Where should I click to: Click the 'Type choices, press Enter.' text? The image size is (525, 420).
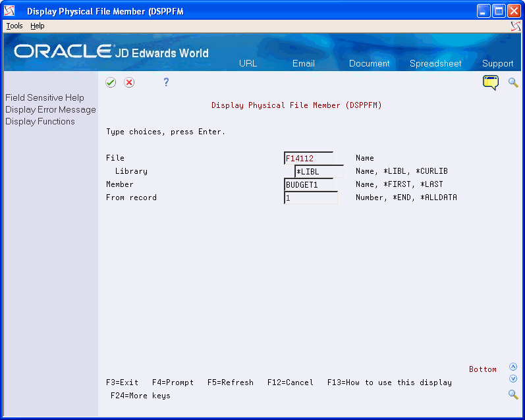pos(166,132)
